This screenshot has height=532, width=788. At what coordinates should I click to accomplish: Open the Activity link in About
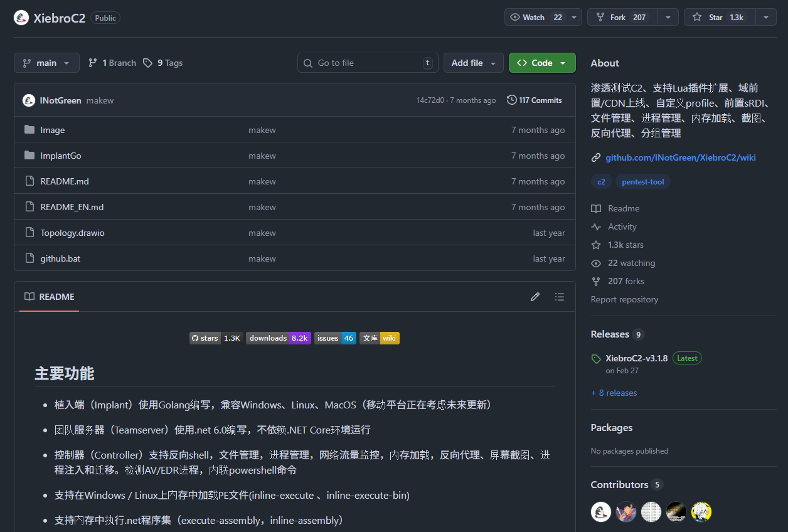tap(622, 226)
